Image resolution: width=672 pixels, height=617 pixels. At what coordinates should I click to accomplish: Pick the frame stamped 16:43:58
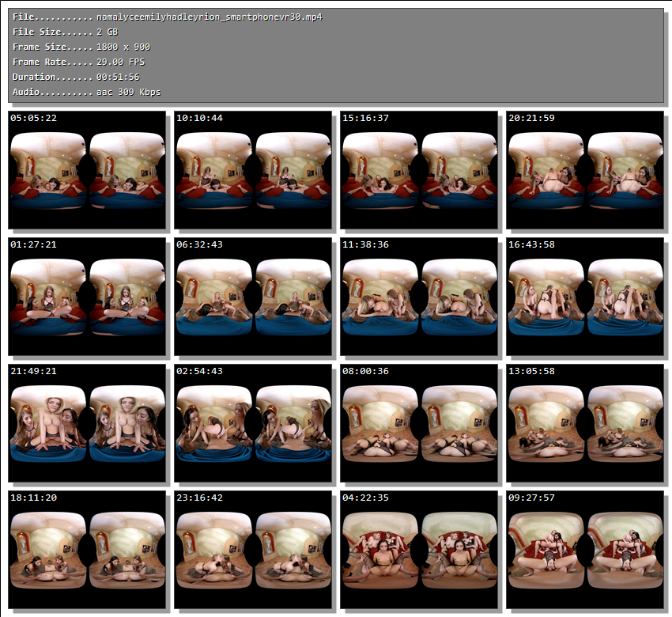click(585, 297)
